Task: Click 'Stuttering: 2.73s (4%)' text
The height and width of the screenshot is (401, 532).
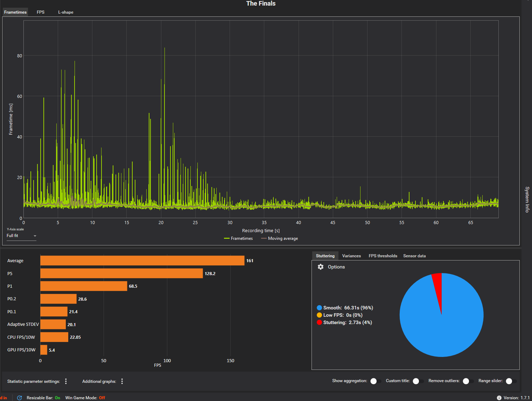Action: [x=348, y=322]
